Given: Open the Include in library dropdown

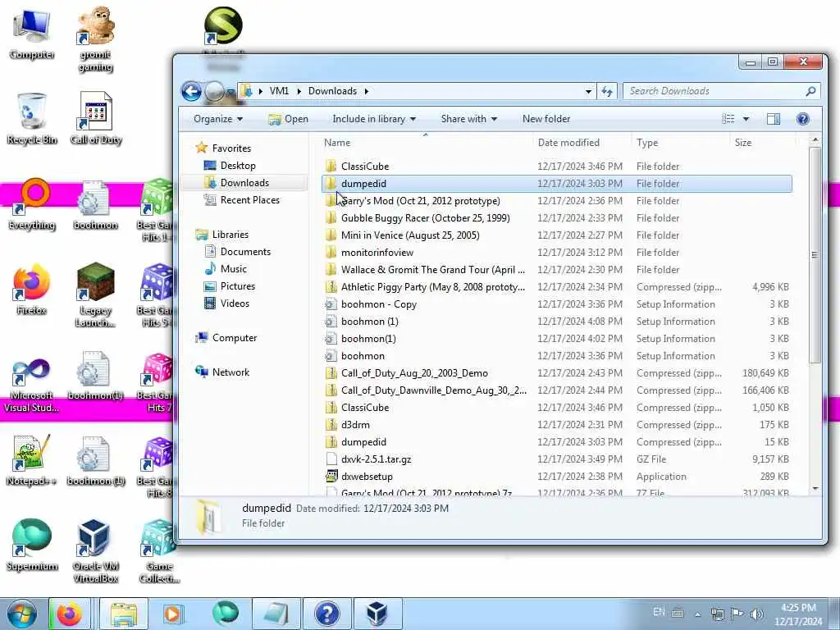Looking at the screenshot, I should [x=374, y=119].
